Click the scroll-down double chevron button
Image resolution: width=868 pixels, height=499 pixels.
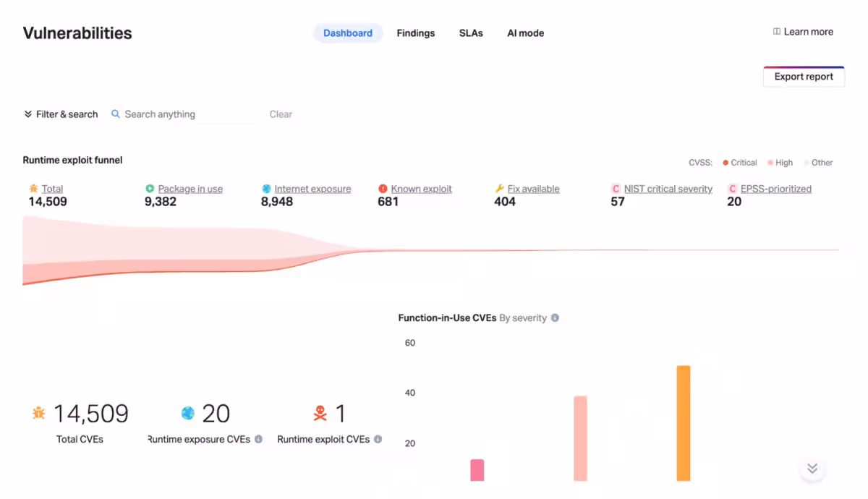point(812,469)
